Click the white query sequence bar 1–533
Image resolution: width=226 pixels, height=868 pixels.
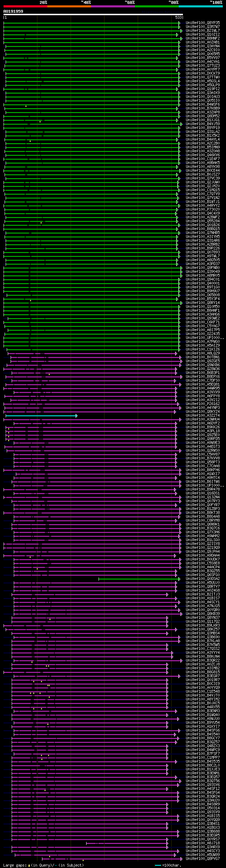(x=93, y=15)
